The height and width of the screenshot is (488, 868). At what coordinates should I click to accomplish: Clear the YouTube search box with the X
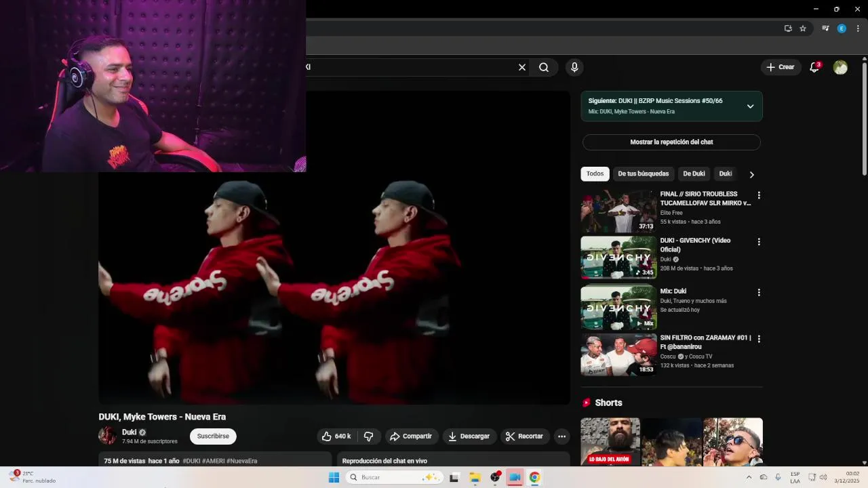coord(522,67)
